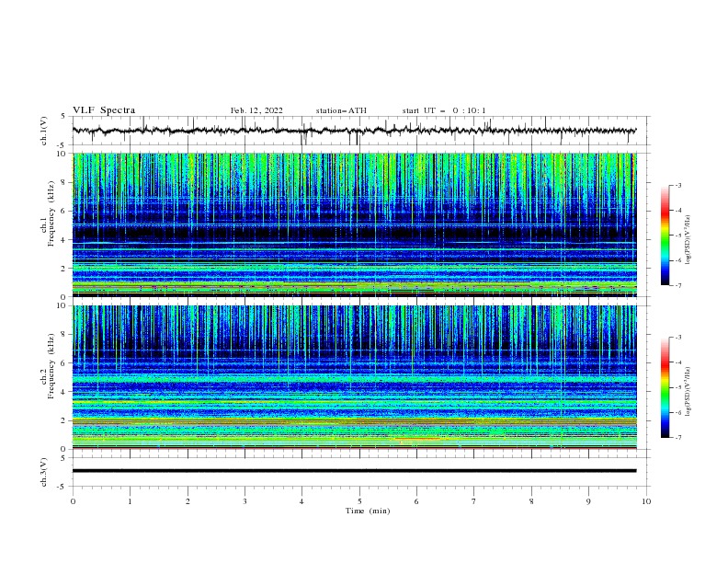Click time axis tick label "9"
Image resolution: width=728 pixels, height=563 pixels.
pyautogui.click(x=588, y=501)
